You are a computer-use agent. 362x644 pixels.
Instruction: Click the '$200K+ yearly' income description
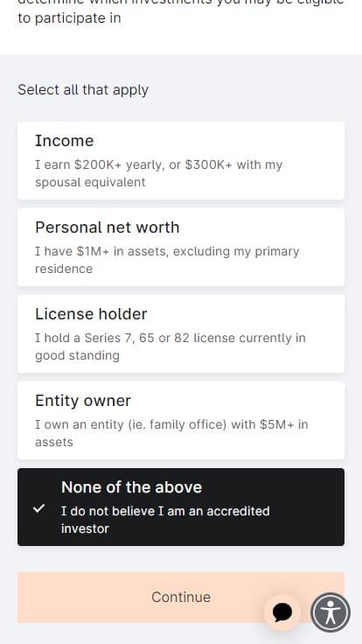coord(158,173)
